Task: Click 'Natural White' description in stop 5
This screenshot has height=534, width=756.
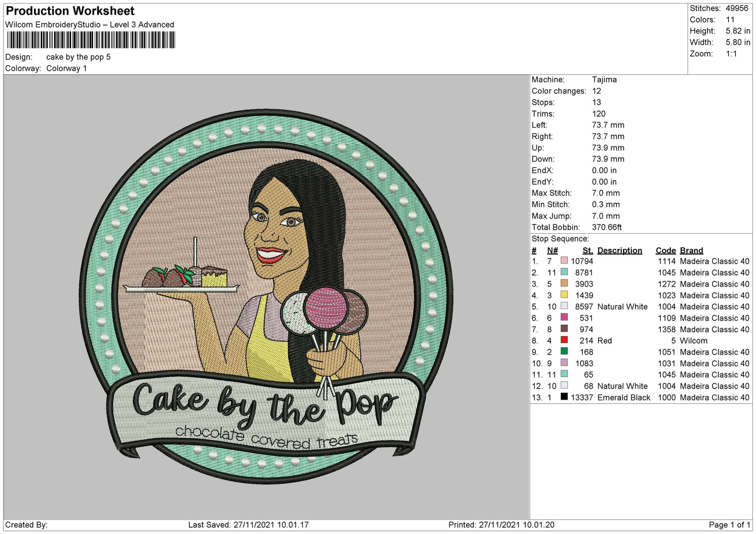Action: pyautogui.click(x=622, y=306)
